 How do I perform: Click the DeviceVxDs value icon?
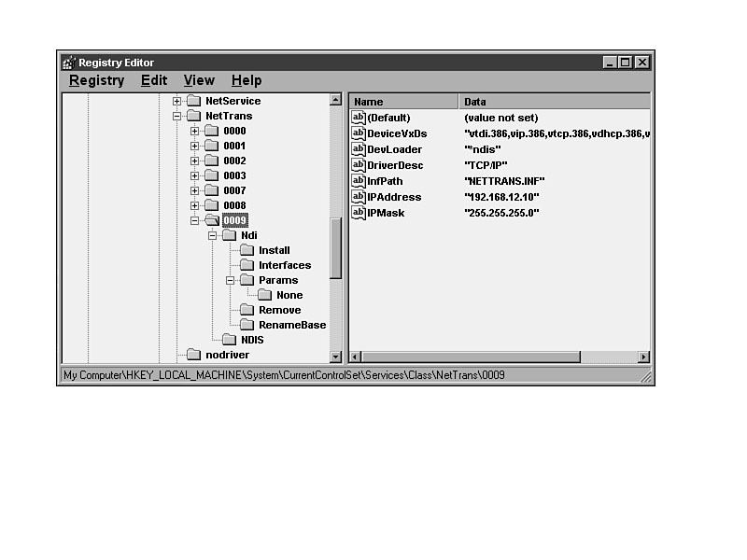(x=359, y=133)
